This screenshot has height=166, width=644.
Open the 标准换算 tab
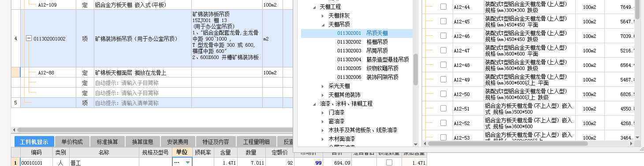click(108, 142)
